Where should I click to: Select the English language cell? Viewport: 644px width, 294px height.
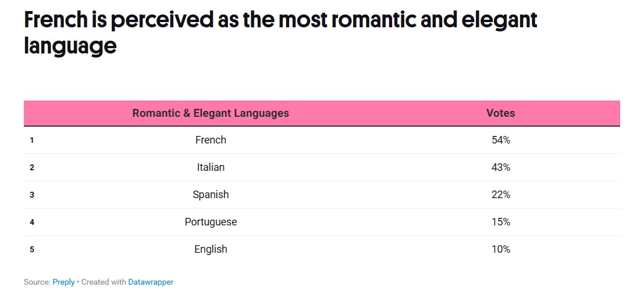[x=211, y=249]
